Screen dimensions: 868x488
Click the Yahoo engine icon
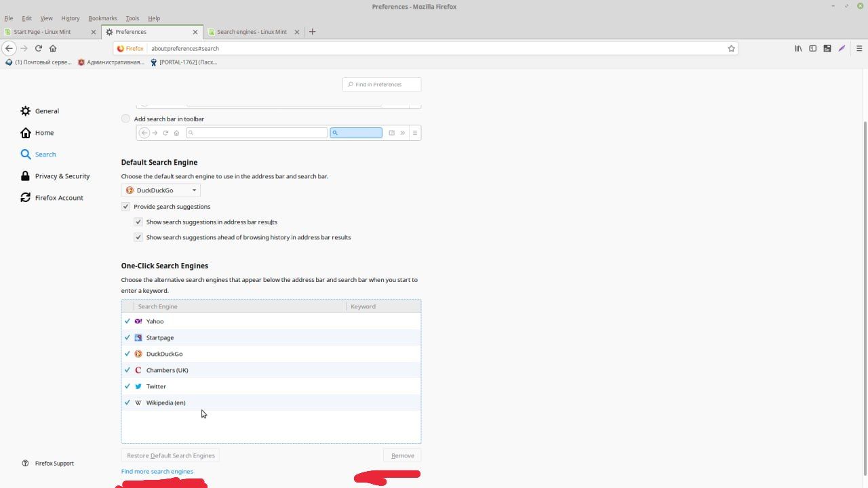tap(138, 321)
